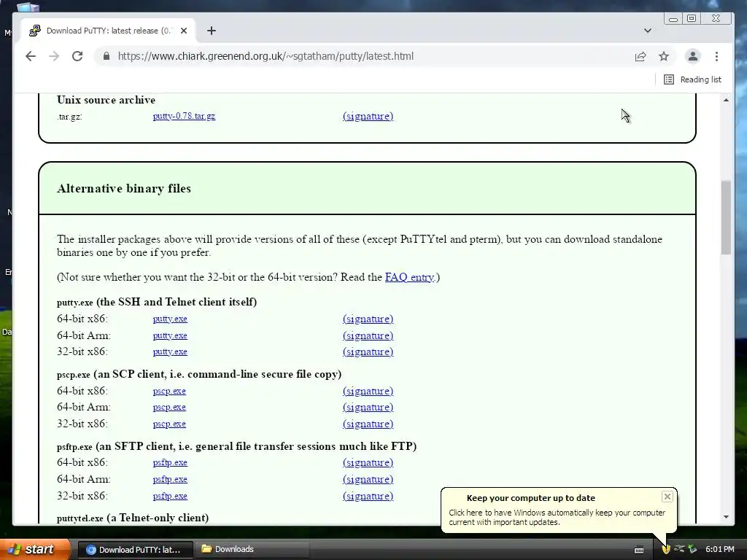Click the padlock site info icon
Viewport: 747px width, 560px height.
coord(107,56)
